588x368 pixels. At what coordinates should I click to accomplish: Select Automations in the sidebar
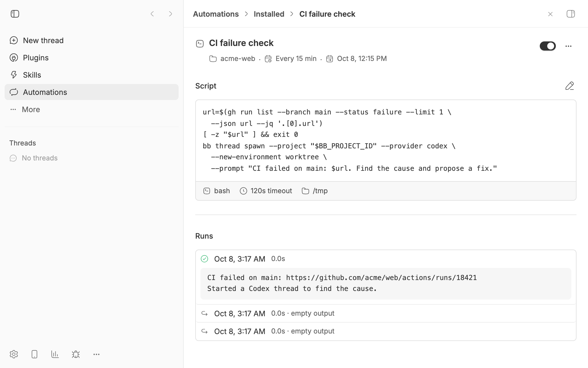tap(91, 92)
